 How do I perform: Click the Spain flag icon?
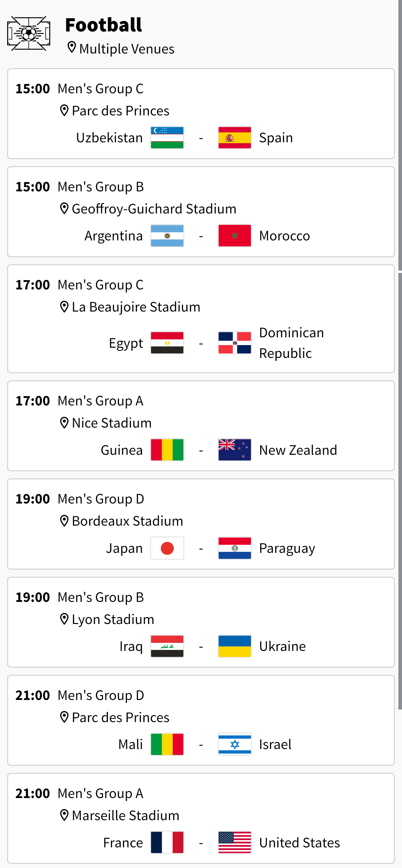click(234, 138)
